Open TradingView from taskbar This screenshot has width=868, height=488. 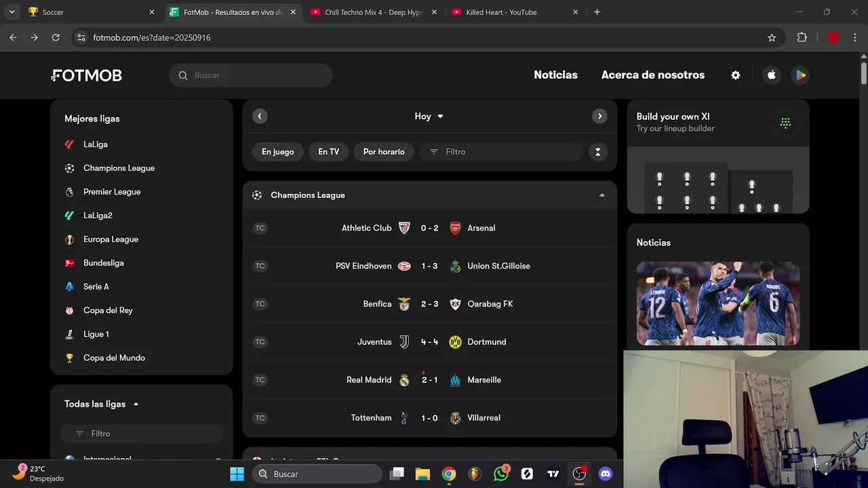point(553,474)
